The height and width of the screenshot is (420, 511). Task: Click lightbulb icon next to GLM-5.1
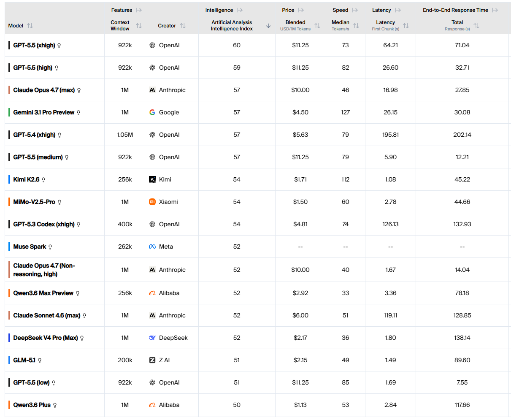[x=40, y=360]
